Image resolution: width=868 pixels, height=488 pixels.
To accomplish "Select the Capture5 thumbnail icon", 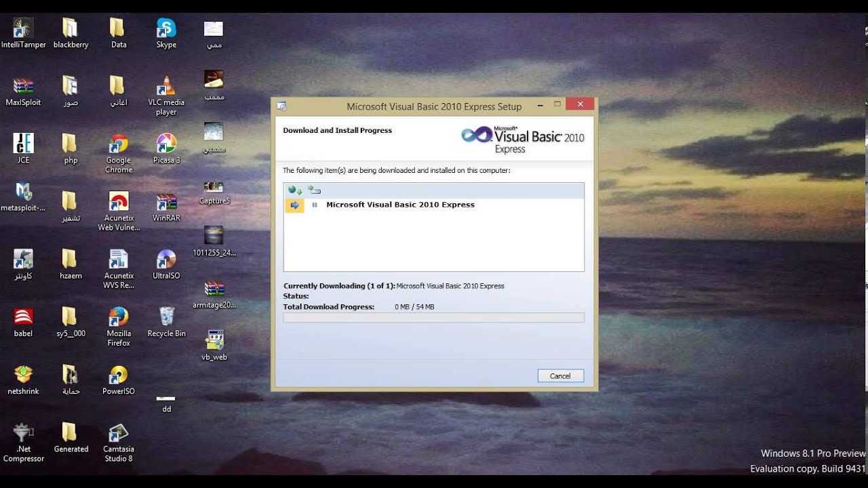I will (x=214, y=186).
